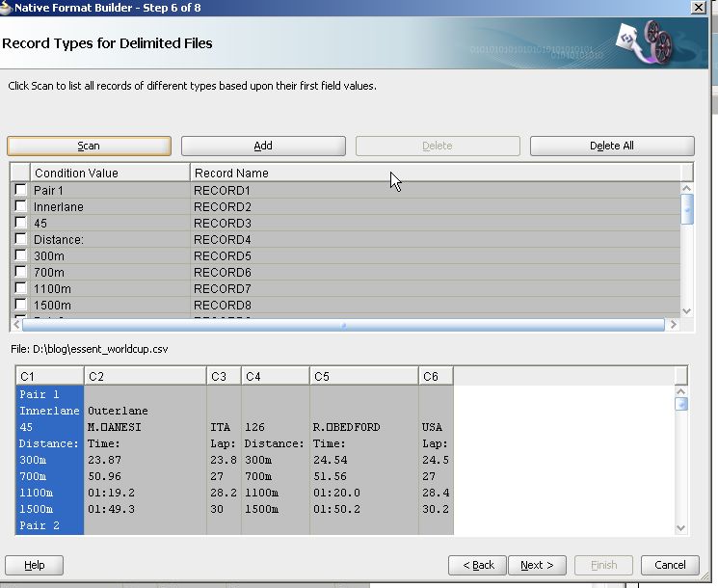
Task: Check the box for Pair 1 record
Action: point(20,190)
